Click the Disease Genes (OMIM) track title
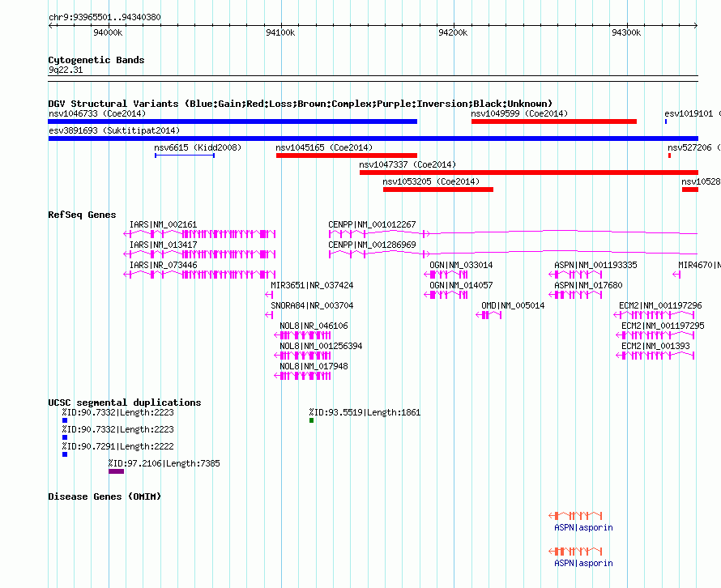This screenshot has height=588, width=721. click(105, 496)
